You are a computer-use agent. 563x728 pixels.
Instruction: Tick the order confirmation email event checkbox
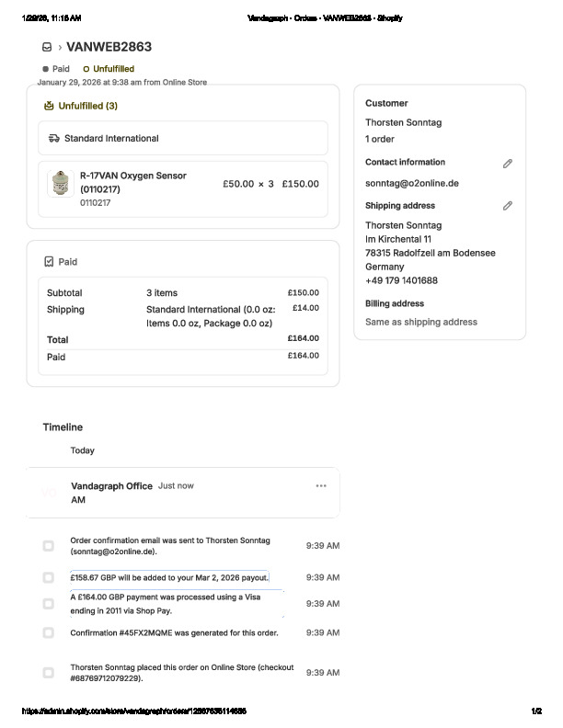pos(48,546)
